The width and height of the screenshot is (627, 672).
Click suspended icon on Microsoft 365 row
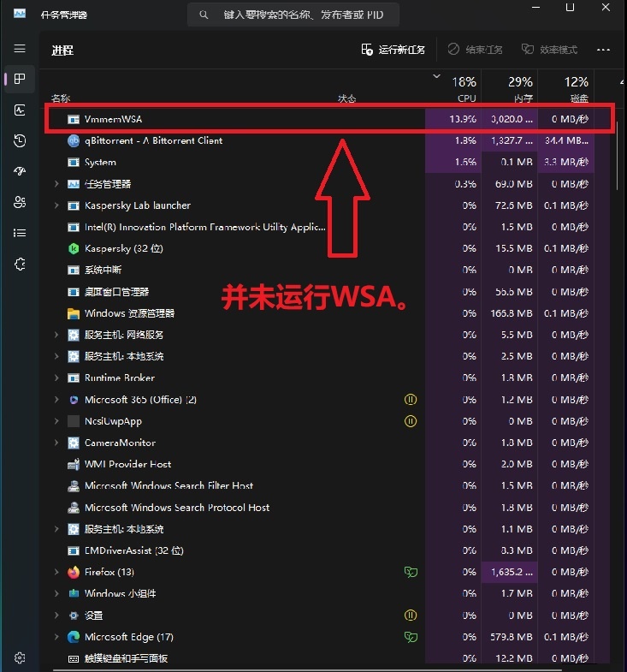pyautogui.click(x=411, y=400)
